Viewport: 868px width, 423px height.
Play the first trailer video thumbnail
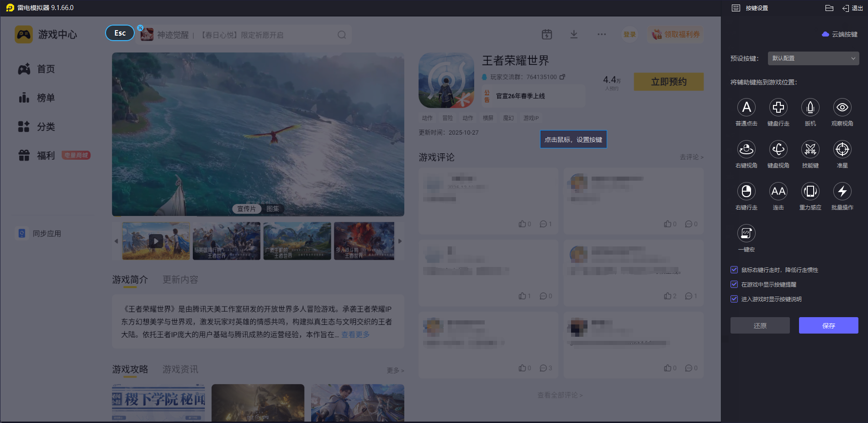click(156, 241)
